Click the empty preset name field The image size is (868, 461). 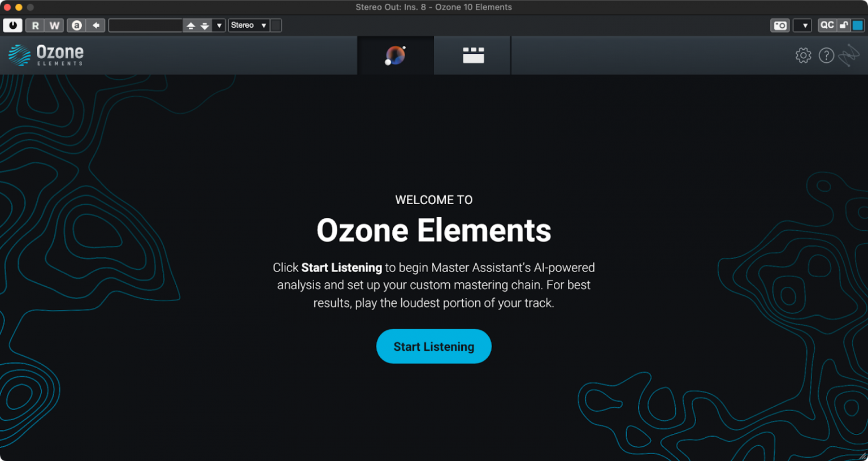point(145,25)
